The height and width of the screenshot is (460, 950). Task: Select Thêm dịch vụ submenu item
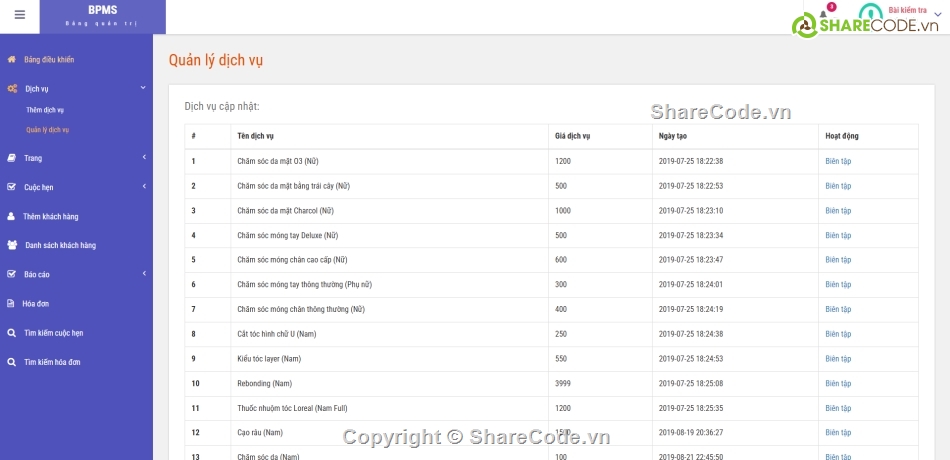click(x=45, y=110)
